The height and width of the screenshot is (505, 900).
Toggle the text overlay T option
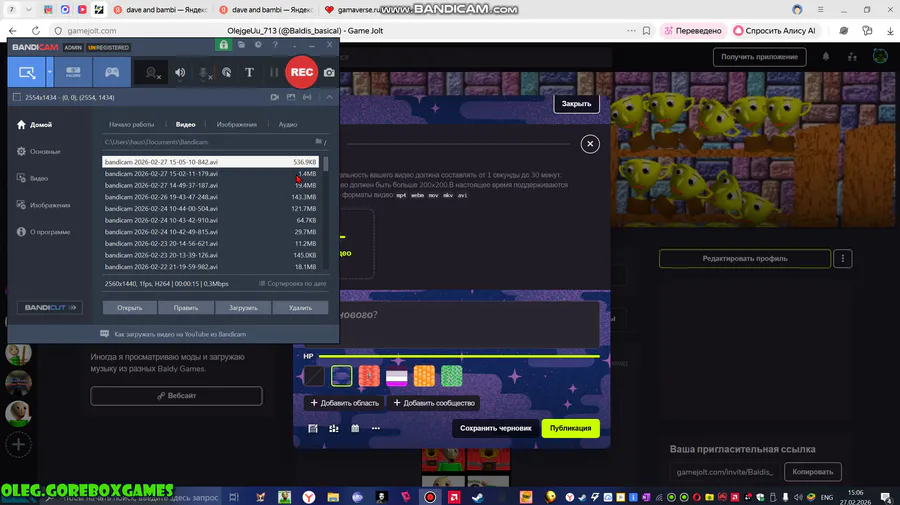point(249,72)
